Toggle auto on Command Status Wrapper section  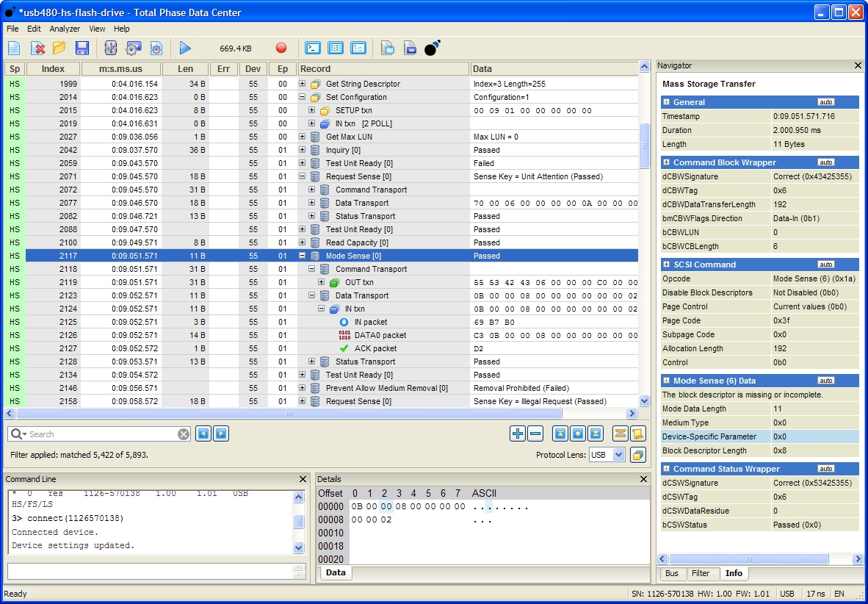(x=825, y=469)
